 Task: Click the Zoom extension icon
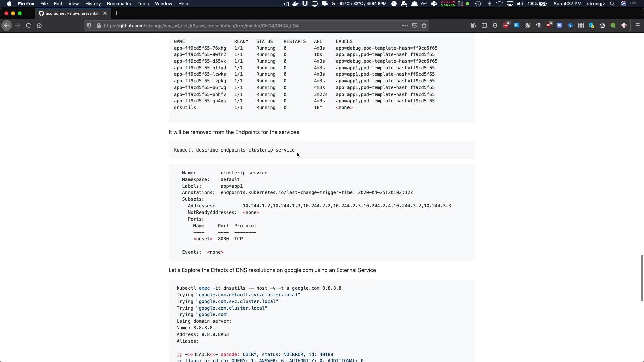click(559, 25)
